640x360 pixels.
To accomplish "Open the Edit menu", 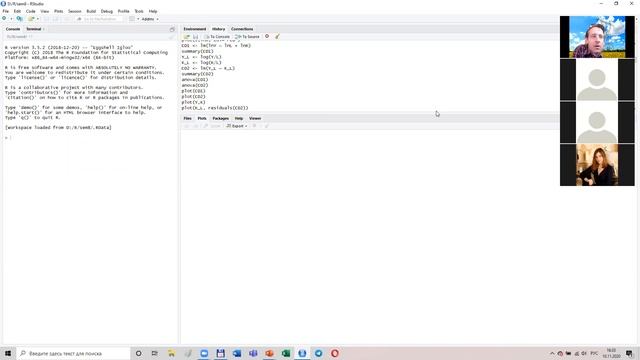I will pos(17,11).
